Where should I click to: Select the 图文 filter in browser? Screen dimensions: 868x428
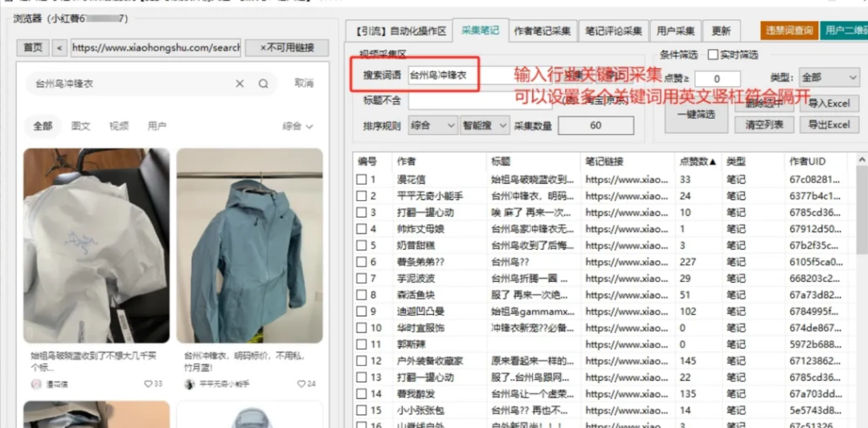point(81,126)
